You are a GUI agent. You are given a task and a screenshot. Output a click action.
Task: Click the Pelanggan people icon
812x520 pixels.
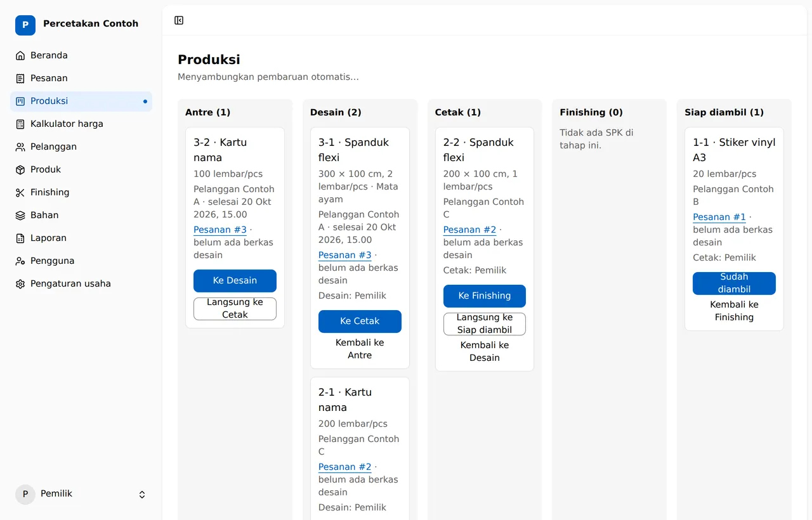[20, 146]
